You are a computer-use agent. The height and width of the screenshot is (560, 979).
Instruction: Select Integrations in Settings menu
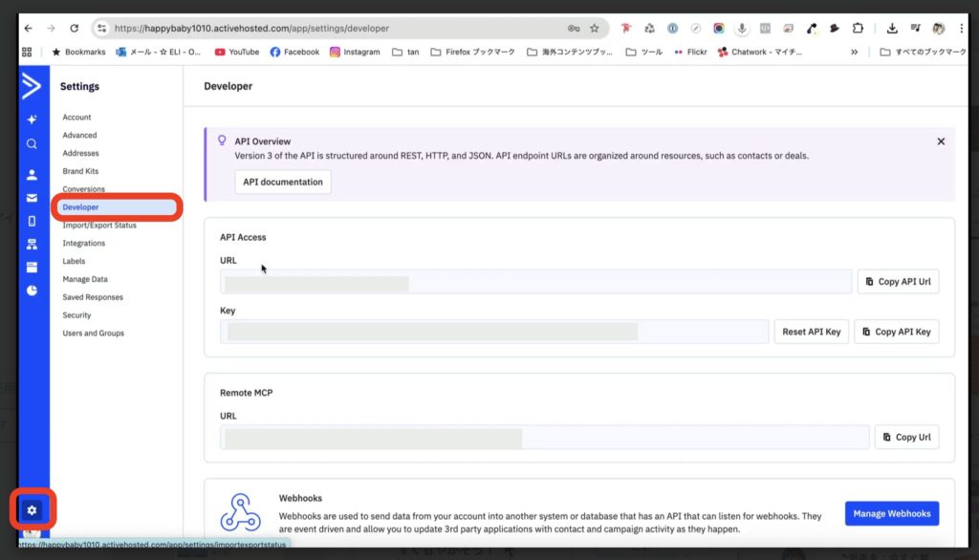[x=84, y=244]
